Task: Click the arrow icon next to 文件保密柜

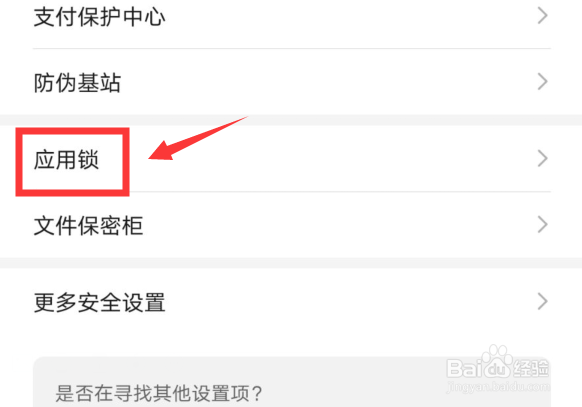Action: pos(543,224)
